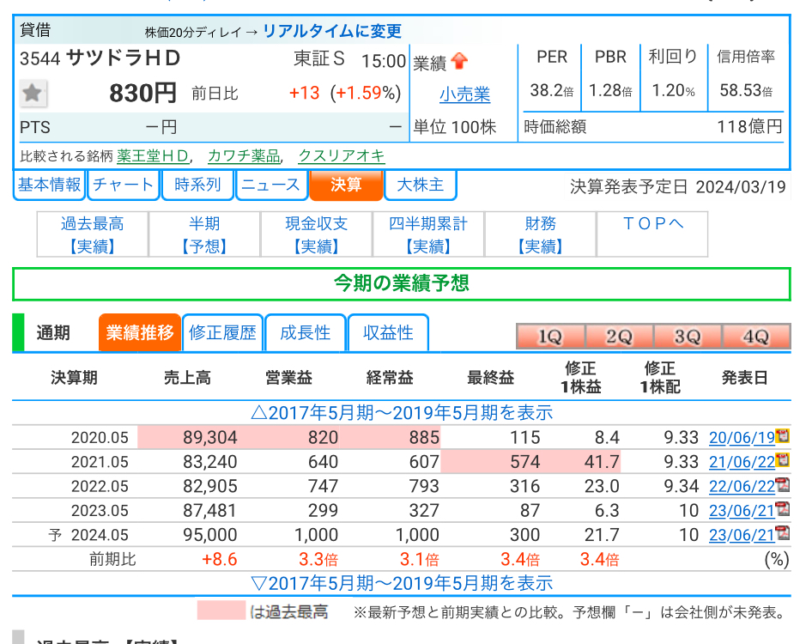Open the 22/06/22 announcement date link
This screenshot has height=644, width=812.
(x=742, y=487)
